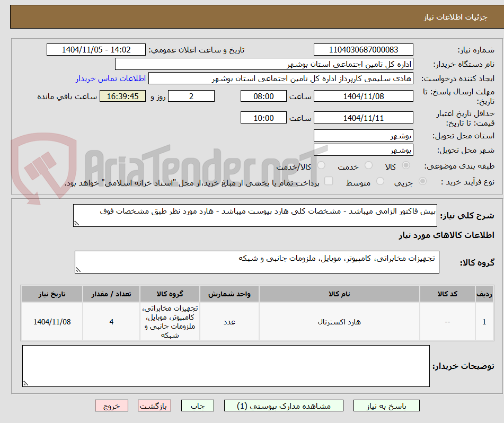This screenshot has width=504, height=423.
Task: Open اطلاعات تماس خریدار link
Action: point(111,78)
